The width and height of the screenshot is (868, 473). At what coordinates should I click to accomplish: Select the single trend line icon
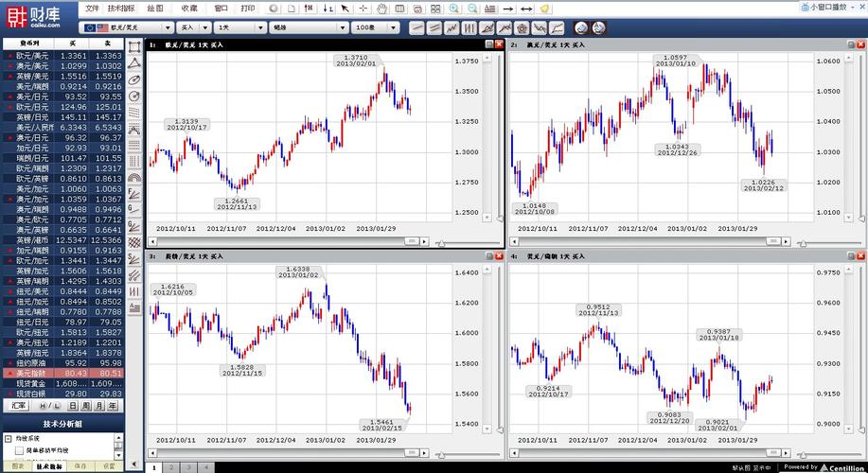pos(416,27)
